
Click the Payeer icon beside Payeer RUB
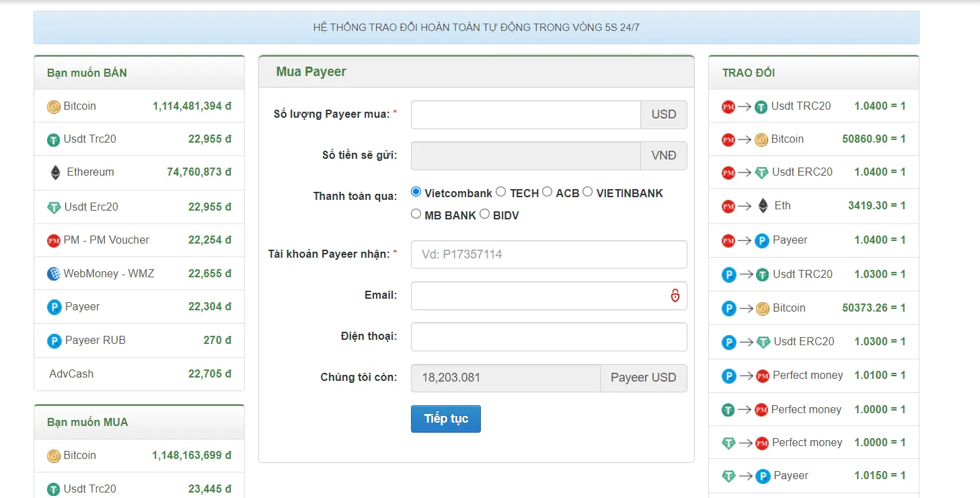click(x=54, y=341)
